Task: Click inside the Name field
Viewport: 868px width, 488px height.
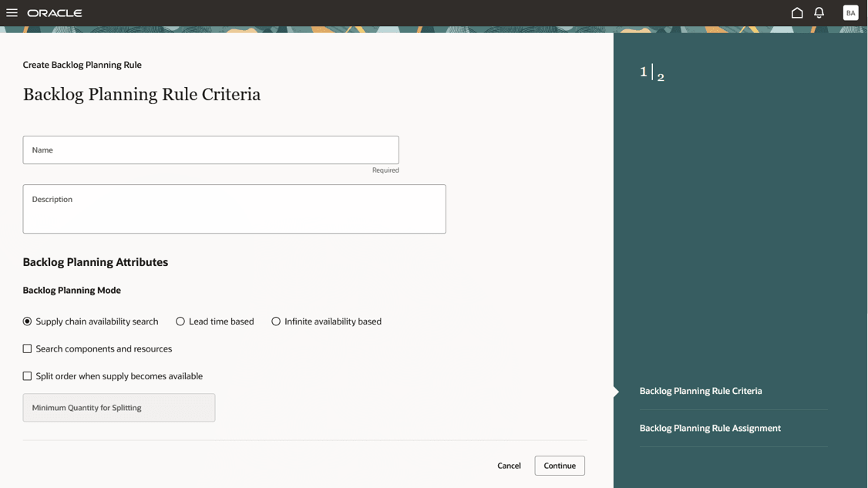Action: 210,150
